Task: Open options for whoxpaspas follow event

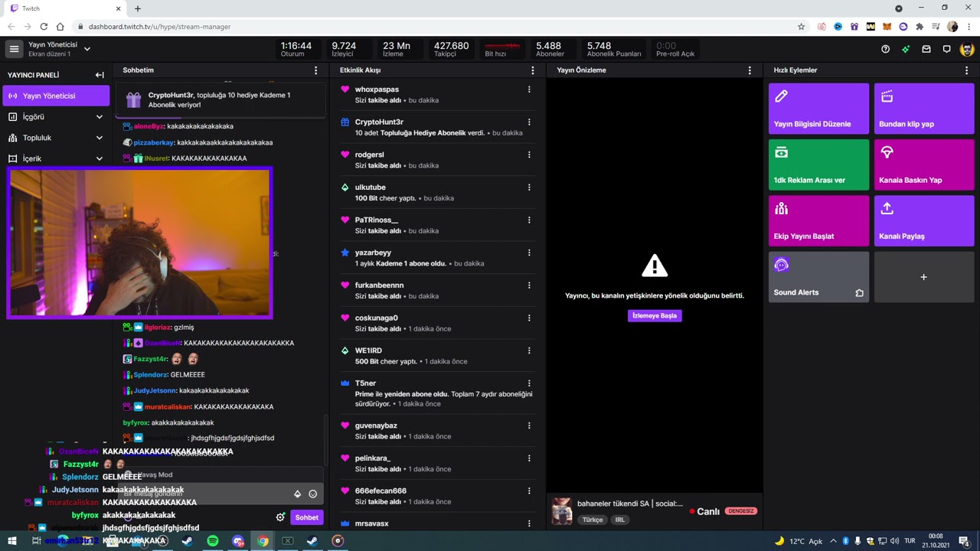Action: (x=529, y=90)
